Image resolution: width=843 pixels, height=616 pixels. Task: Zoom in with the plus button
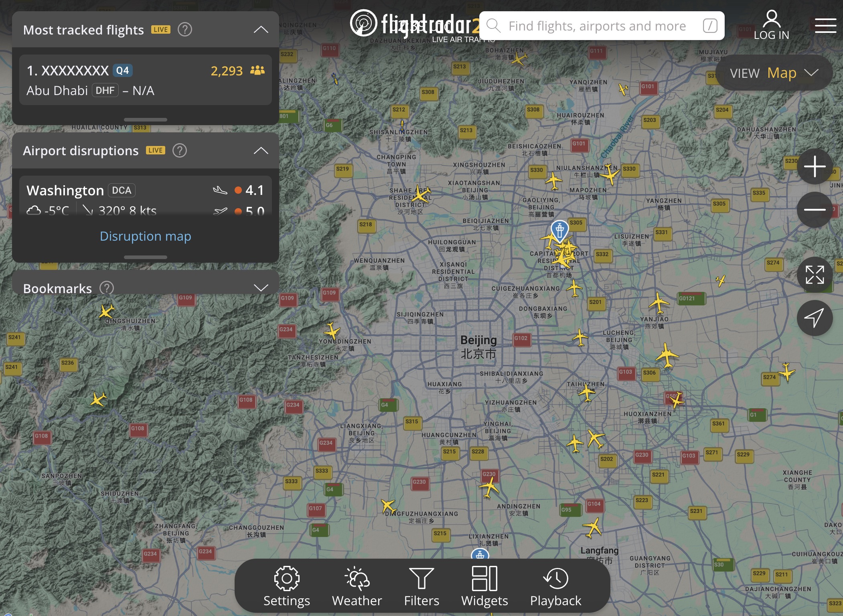(x=815, y=166)
